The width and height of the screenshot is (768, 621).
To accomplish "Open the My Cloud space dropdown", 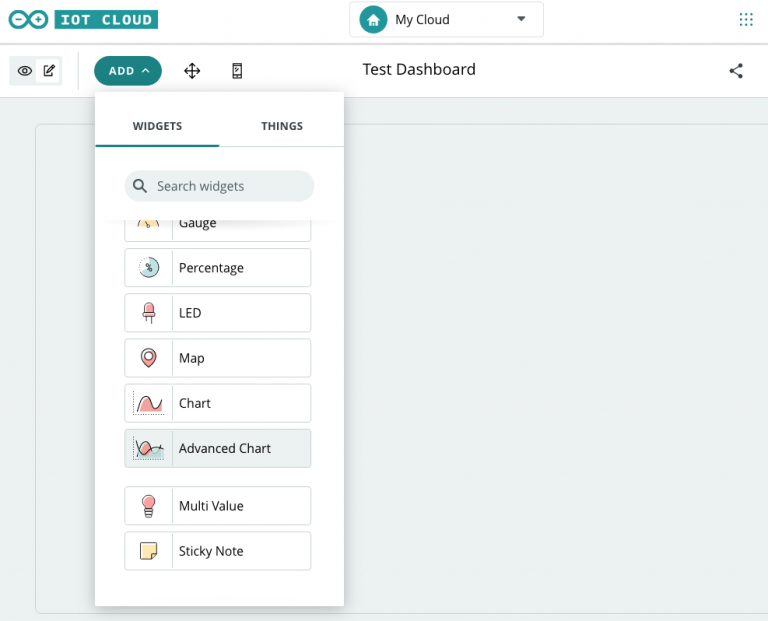I will [446, 20].
